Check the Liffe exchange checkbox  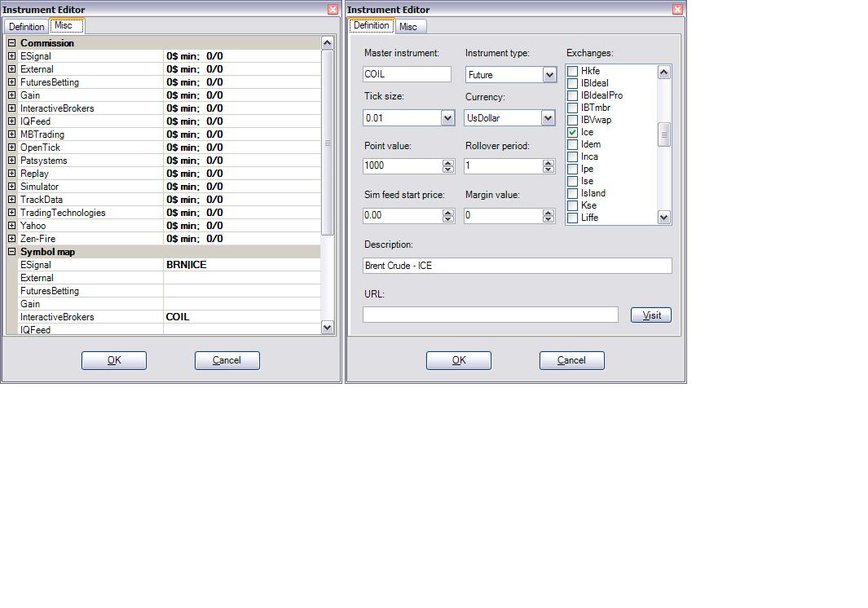pyautogui.click(x=573, y=218)
